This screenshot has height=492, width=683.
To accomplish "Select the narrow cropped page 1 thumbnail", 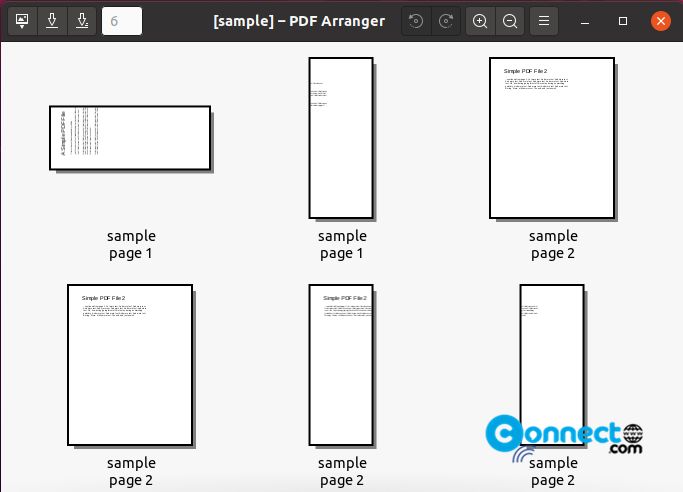I will click(x=341, y=138).
